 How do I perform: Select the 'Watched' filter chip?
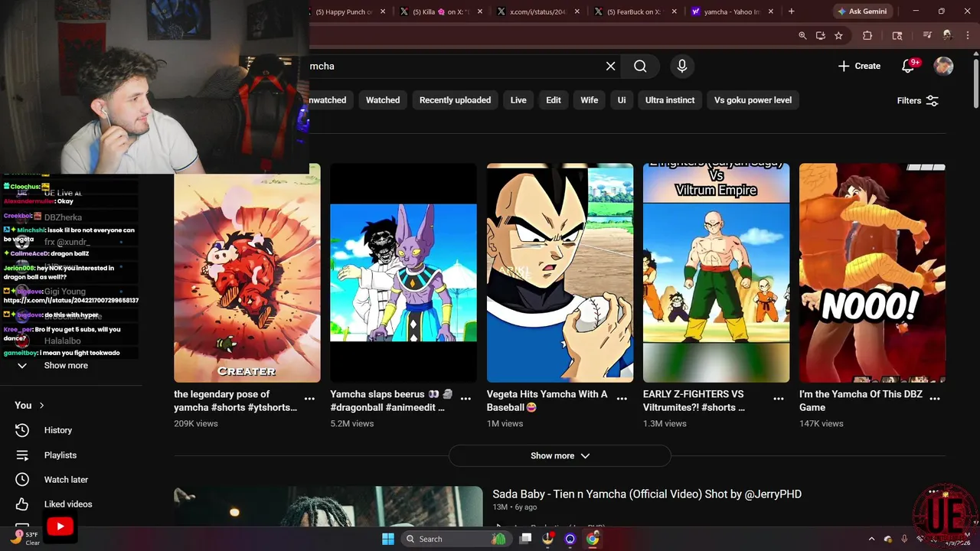tap(383, 100)
